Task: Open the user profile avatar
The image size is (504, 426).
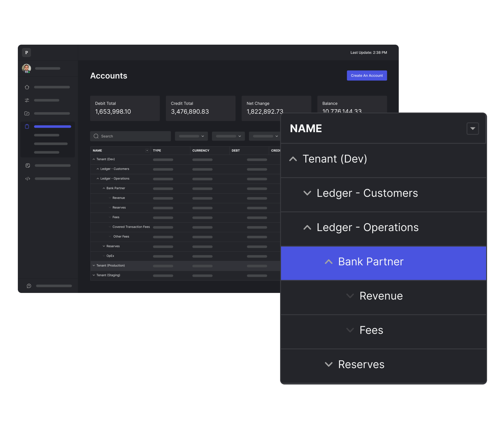Action: (x=26, y=68)
